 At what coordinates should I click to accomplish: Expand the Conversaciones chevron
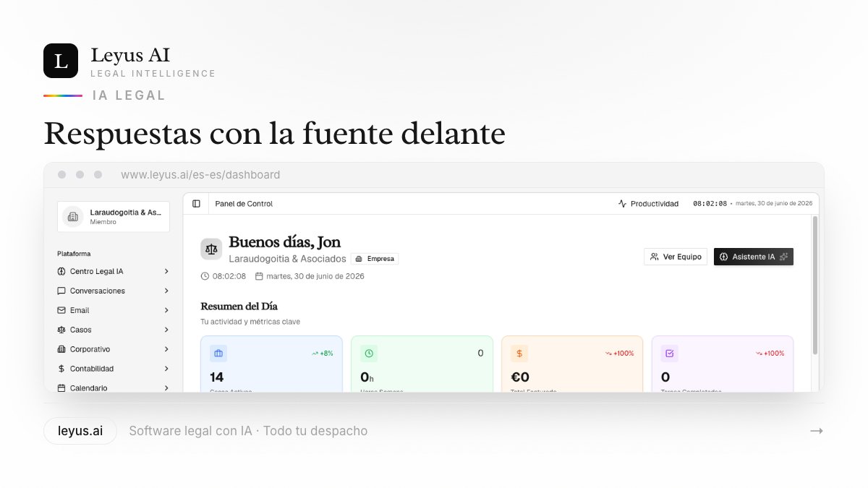(166, 291)
